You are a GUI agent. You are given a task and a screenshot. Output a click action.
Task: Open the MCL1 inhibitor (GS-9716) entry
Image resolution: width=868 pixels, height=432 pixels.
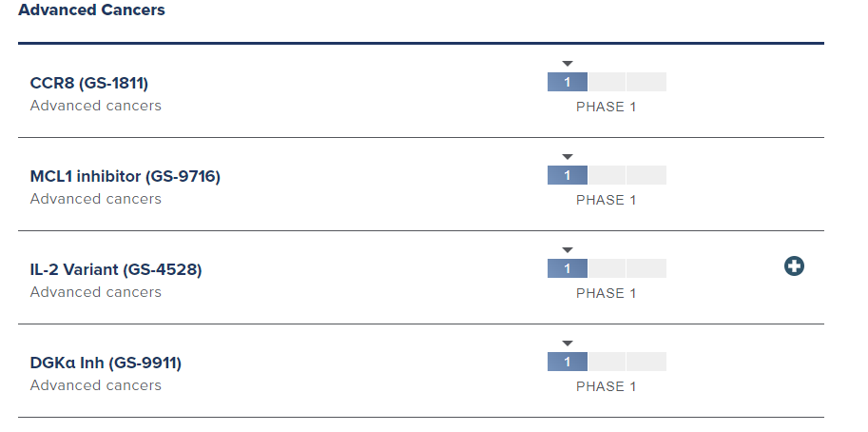pyautogui.click(x=125, y=176)
